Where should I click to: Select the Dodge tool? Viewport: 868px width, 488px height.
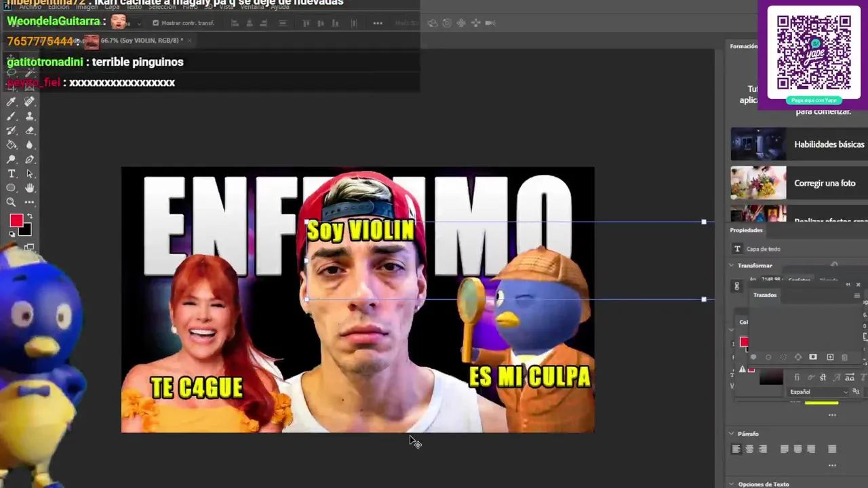click(x=11, y=160)
